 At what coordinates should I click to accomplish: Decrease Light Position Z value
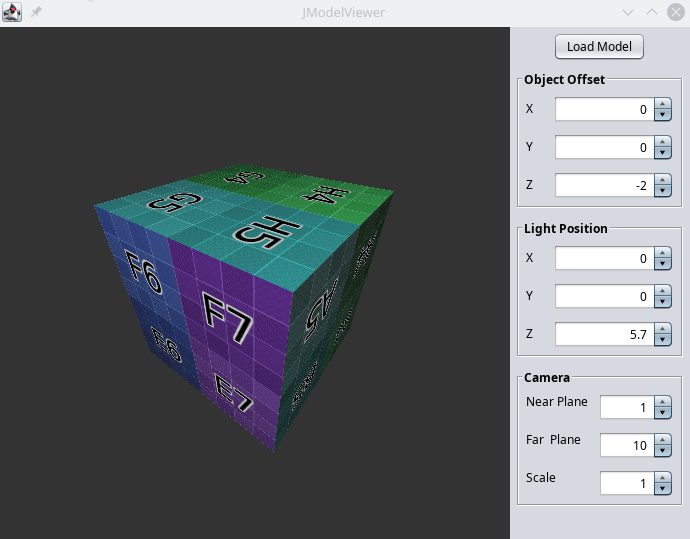pos(663,340)
